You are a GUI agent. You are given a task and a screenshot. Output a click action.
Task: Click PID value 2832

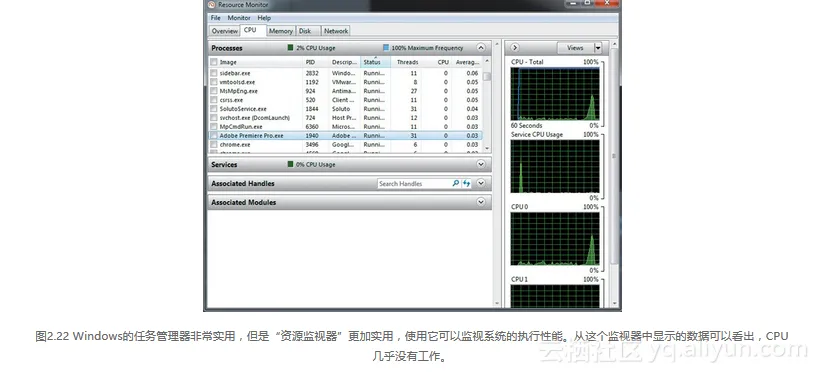(x=312, y=73)
